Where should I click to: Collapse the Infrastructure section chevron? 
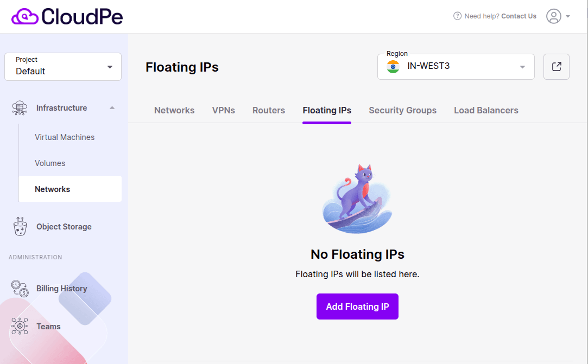[112, 107]
